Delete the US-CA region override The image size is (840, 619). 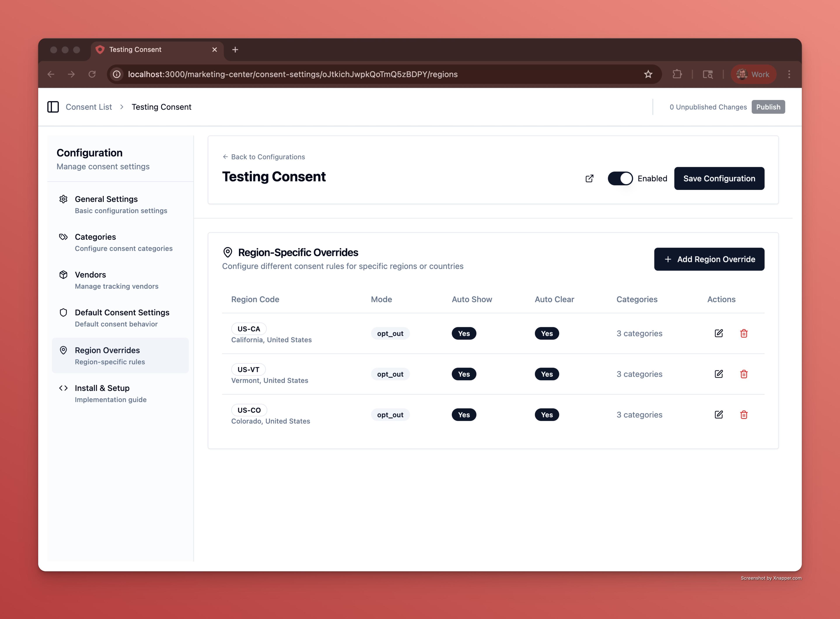744,333
